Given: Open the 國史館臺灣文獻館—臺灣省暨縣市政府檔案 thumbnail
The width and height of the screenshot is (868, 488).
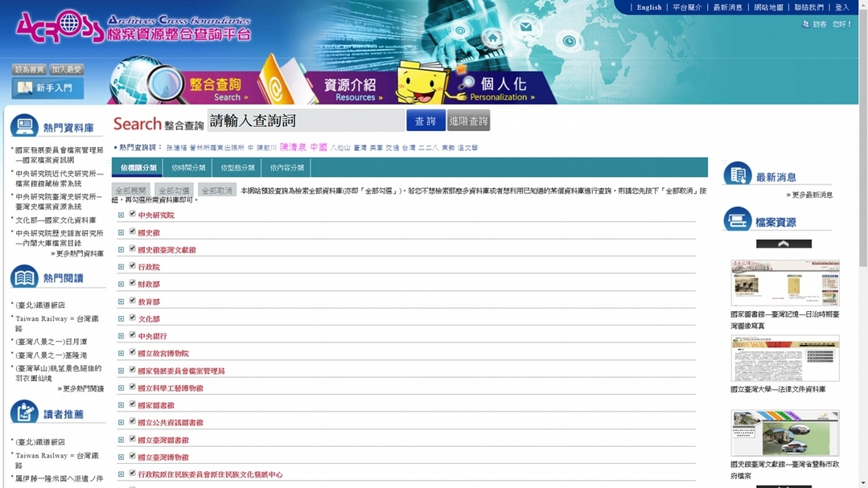Looking at the screenshot, I should pos(785,433).
